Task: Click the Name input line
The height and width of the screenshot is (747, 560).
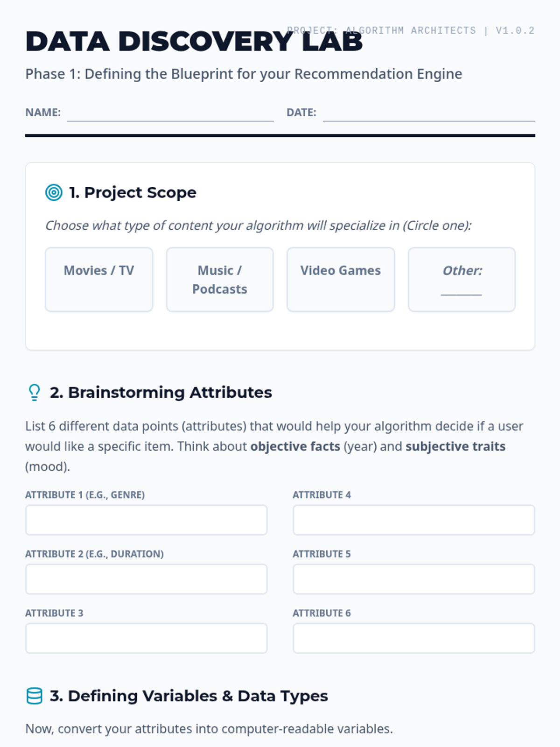Action: click(x=170, y=113)
